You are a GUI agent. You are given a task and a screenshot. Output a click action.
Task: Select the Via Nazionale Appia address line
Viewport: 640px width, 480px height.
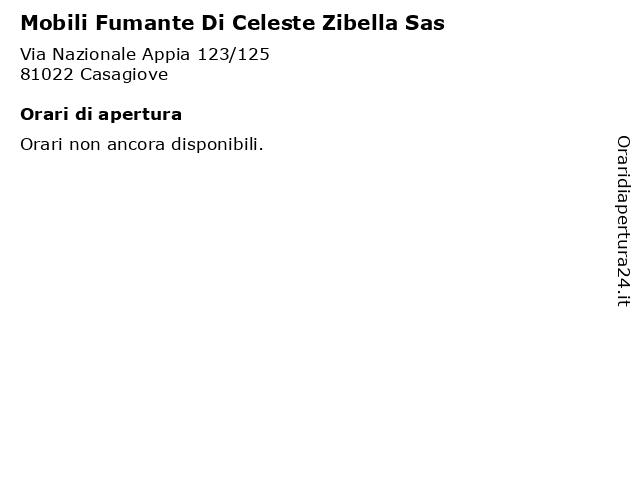[145, 54]
